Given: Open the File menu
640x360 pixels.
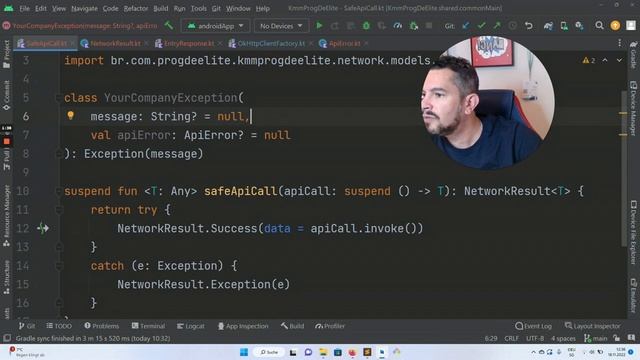Looking at the screenshot, I should pos(24,8).
